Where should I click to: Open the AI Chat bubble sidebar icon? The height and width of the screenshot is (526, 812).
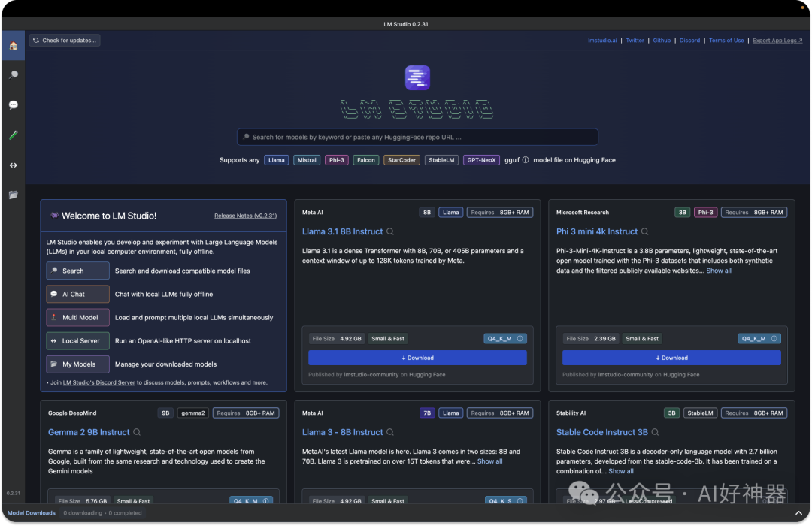14,105
